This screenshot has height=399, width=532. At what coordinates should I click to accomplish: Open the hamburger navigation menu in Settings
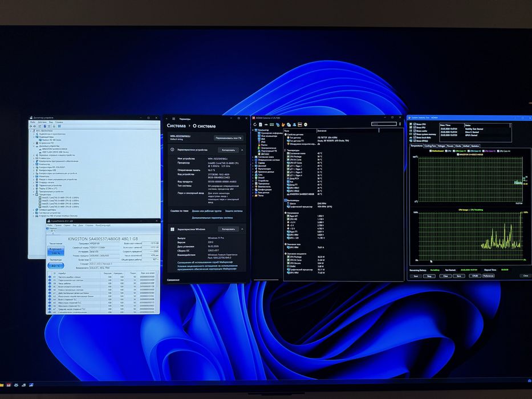click(173, 119)
